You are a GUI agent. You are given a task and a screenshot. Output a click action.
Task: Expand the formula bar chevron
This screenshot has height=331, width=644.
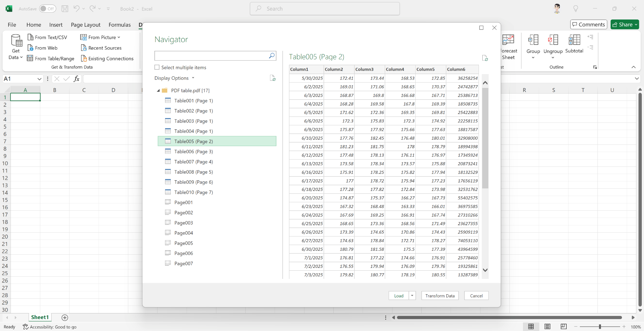(x=637, y=79)
